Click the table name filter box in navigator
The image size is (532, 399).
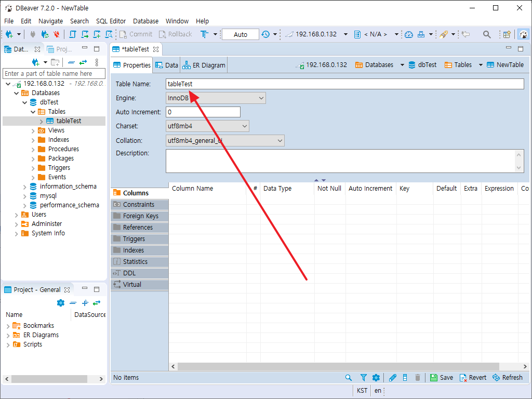pos(54,74)
